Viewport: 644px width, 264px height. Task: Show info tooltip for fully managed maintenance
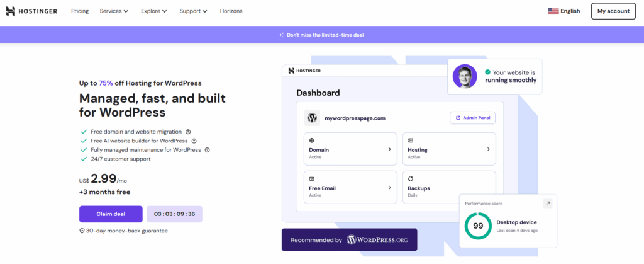pyautogui.click(x=208, y=150)
